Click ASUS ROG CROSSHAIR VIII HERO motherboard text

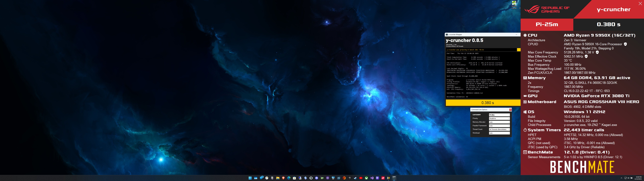(601, 102)
